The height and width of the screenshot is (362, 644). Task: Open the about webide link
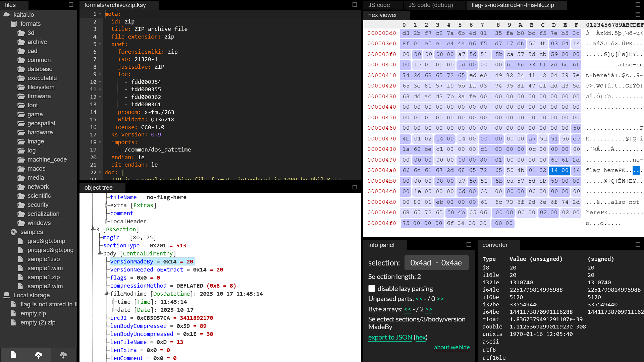452,347
